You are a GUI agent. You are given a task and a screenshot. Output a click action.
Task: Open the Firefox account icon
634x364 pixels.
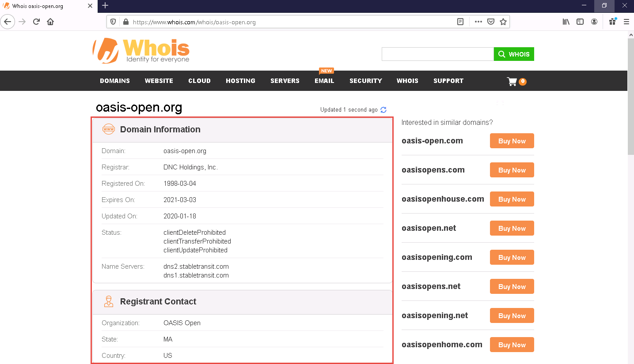(594, 22)
